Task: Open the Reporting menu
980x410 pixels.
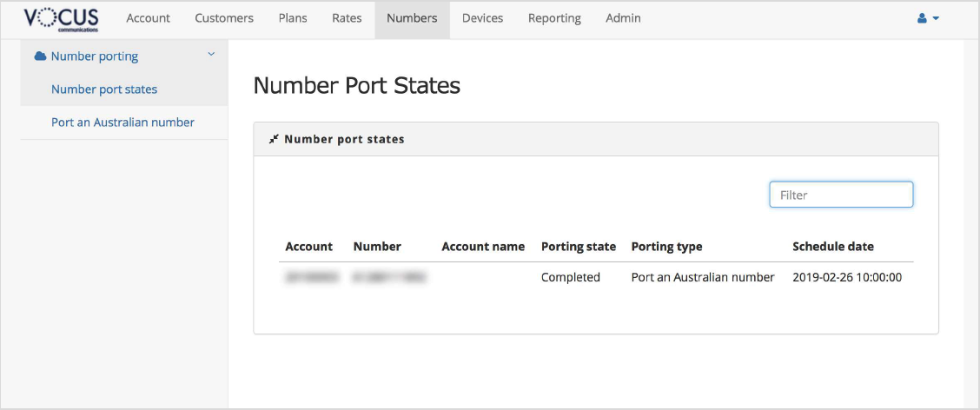Action: click(554, 18)
